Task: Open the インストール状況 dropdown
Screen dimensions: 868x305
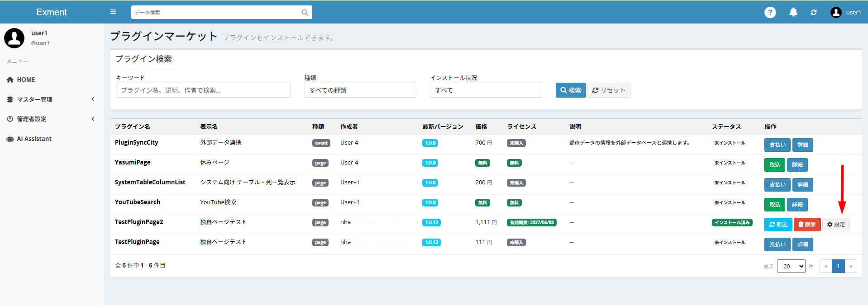Action: coord(486,90)
